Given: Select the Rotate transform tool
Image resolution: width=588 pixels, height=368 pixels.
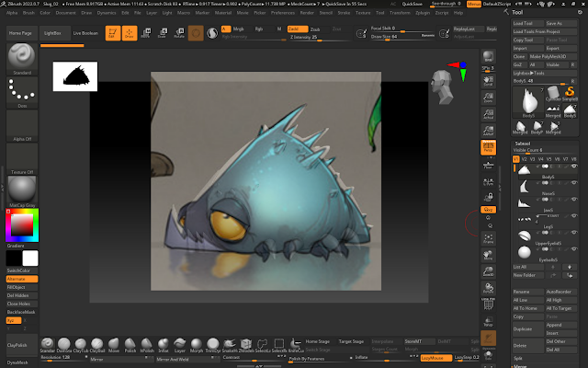Looking at the screenshot, I should [x=179, y=33].
